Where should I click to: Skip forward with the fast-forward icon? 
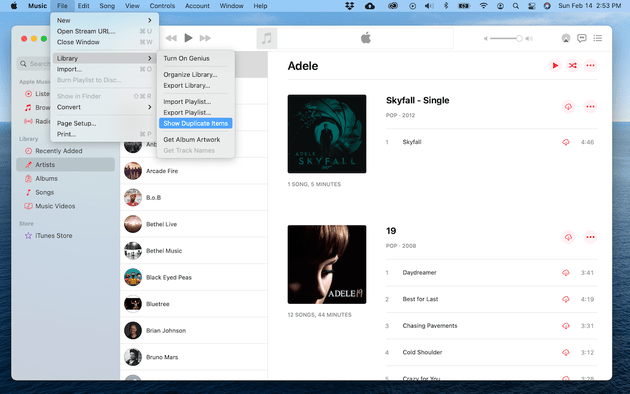(205, 38)
